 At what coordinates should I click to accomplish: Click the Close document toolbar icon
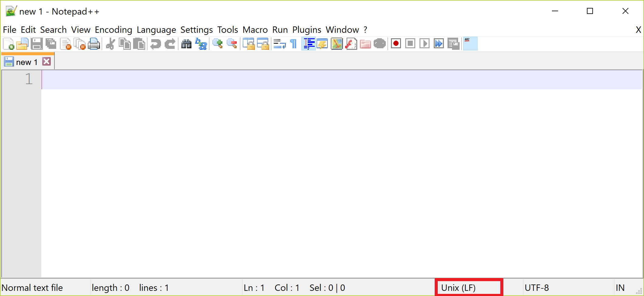pyautogui.click(x=66, y=44)
